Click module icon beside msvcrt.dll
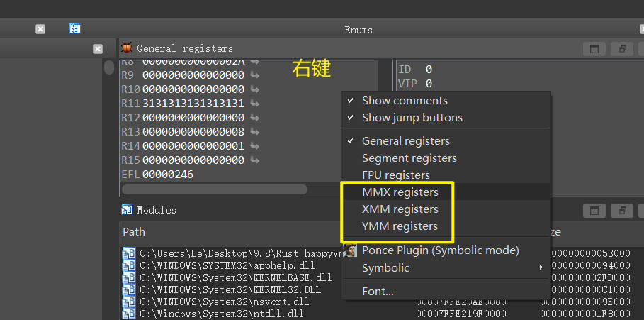Image resolution: width=644 pixels, height=320 pixels. pos(129,302)
